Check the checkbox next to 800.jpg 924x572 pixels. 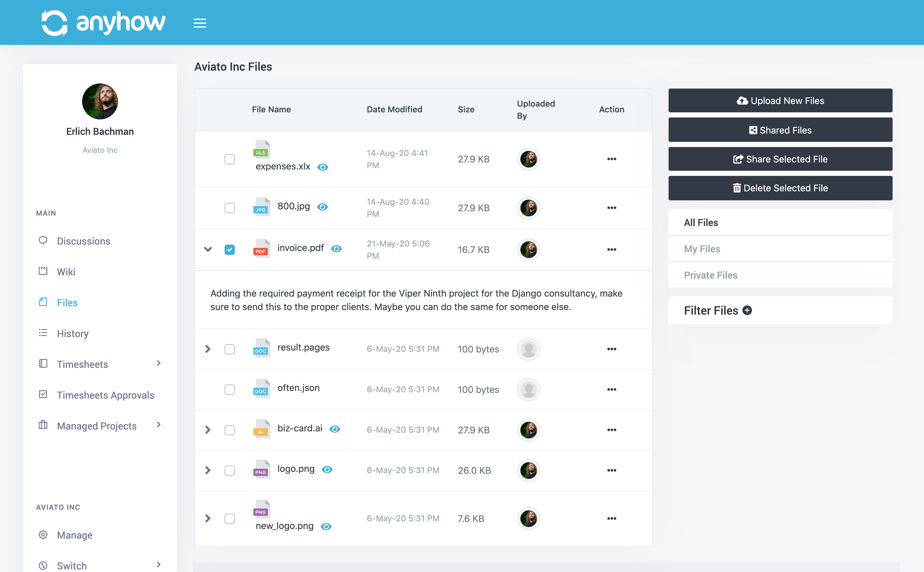point(230,208)
